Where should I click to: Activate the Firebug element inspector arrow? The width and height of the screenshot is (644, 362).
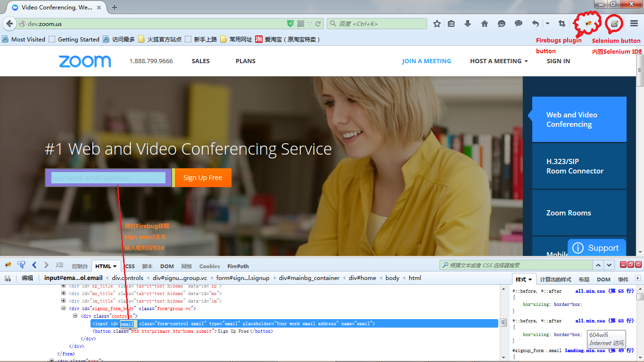(x=21, y=265)
